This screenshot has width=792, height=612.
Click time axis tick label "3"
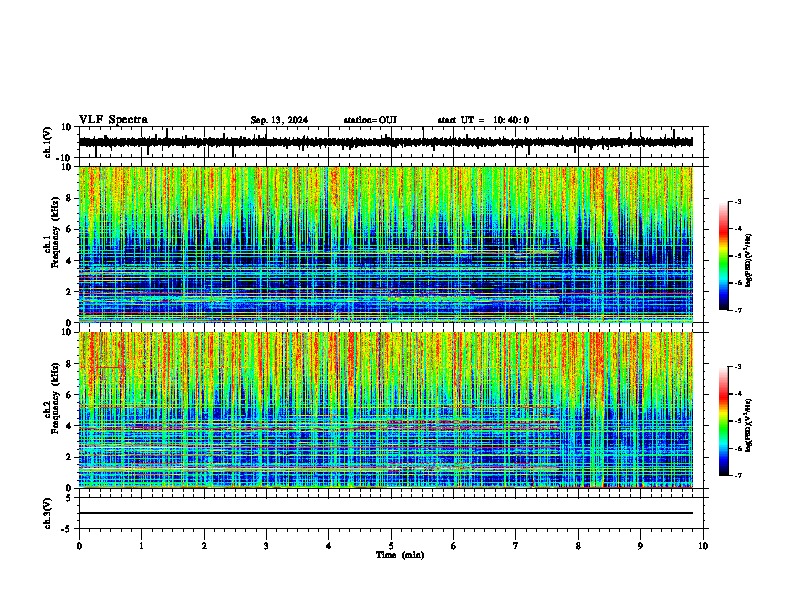[266, 546]
